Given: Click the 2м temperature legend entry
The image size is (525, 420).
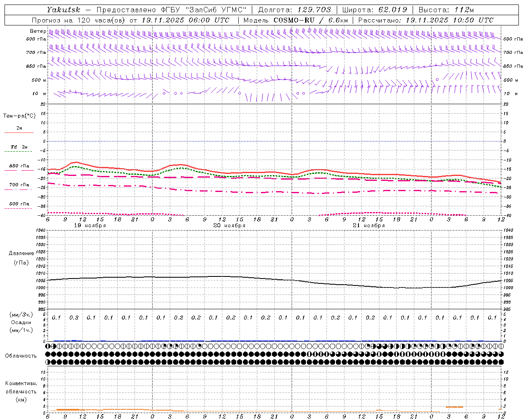Looking at the screenshot, I should point(19,128).
